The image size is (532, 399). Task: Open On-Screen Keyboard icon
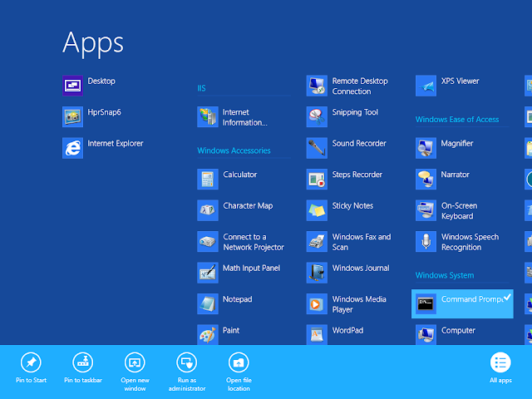coord(426,210)
